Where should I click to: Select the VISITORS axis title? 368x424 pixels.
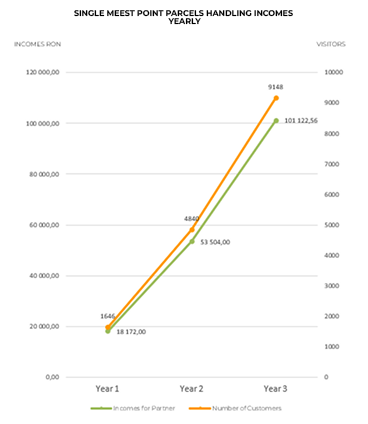(331, 44)
